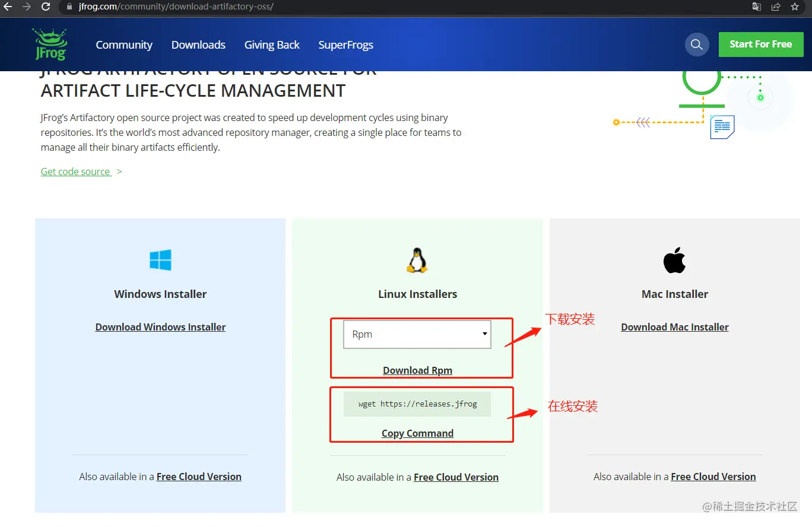Reload the page with the refresh icon
The image size is (812, 527).
point(46,7)
